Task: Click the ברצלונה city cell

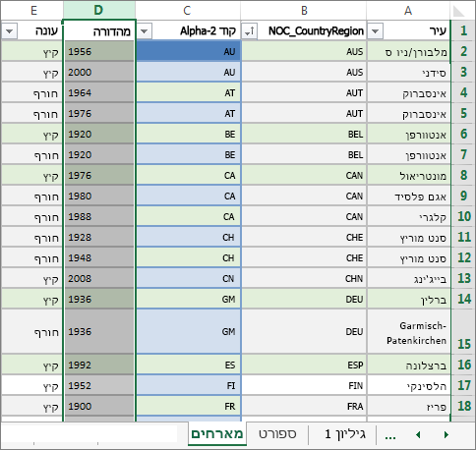Action: point(408,365)
